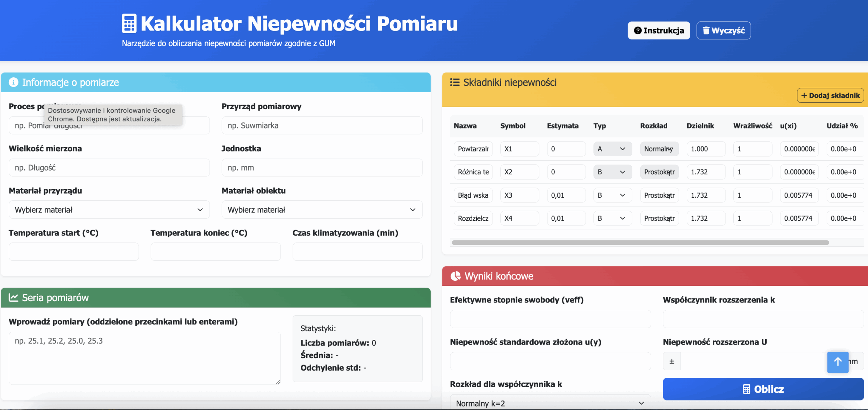The image size is (868, 410).
Task: Click the info icon in Informacje o pomiarze header
Action: point(14,82)
